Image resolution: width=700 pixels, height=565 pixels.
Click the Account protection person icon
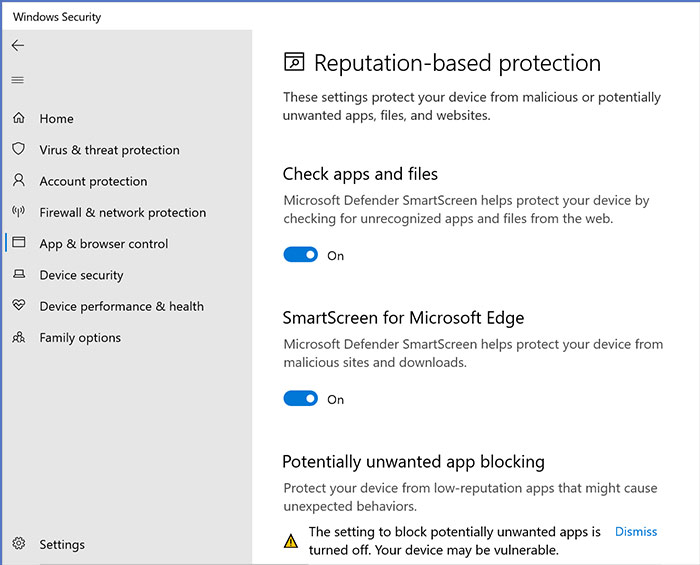pyautogui.click(x=19, y=180)
